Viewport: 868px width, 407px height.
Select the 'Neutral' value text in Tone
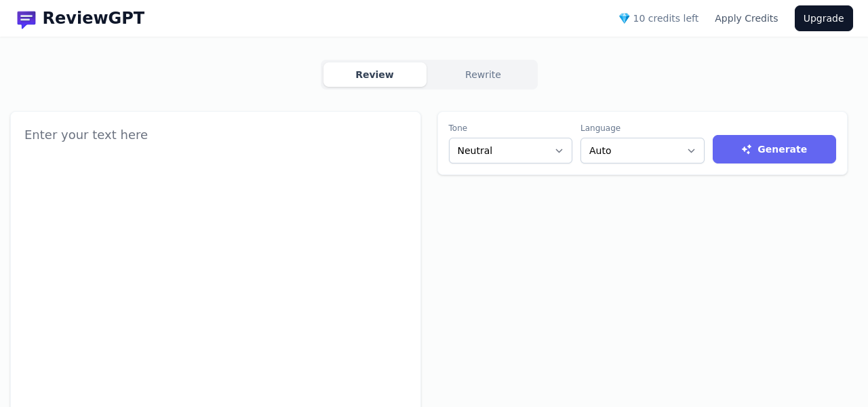pos(475,151)
